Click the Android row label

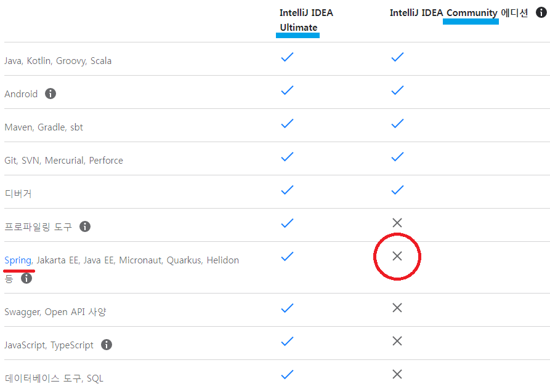coord(21,94)
